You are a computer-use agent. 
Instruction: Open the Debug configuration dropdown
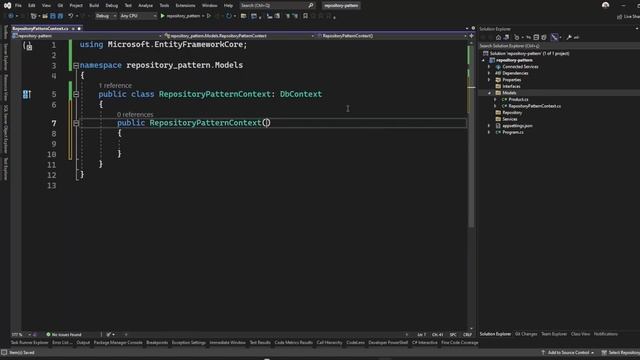[106, 16]
